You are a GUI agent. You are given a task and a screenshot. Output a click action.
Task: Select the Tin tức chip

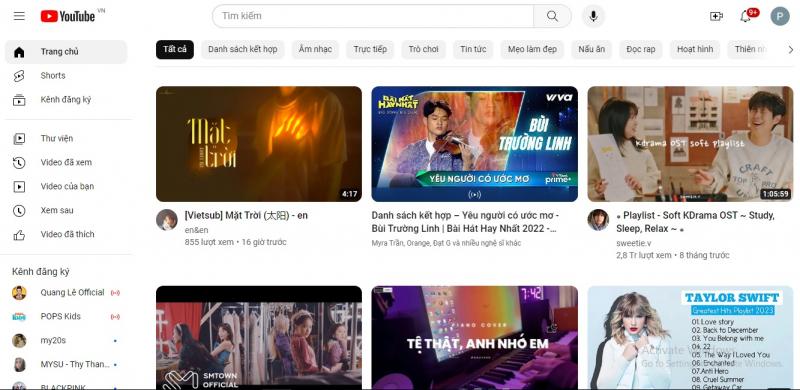point(473,50)
